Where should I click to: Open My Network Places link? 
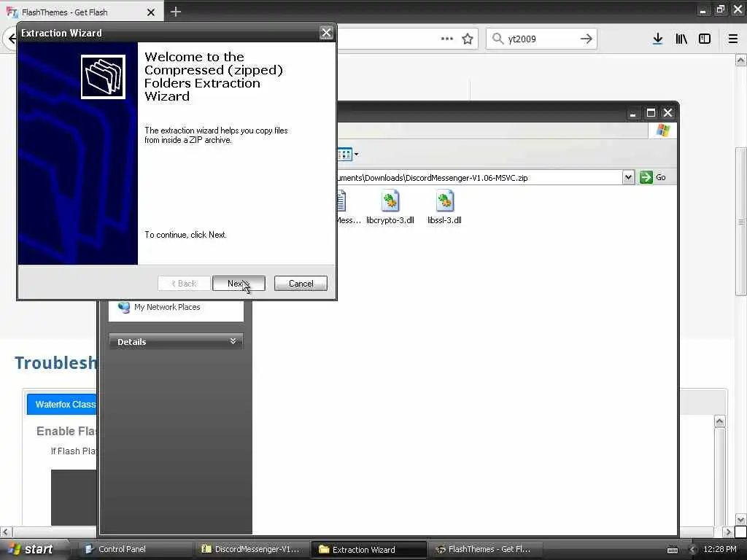pos(167,307)
